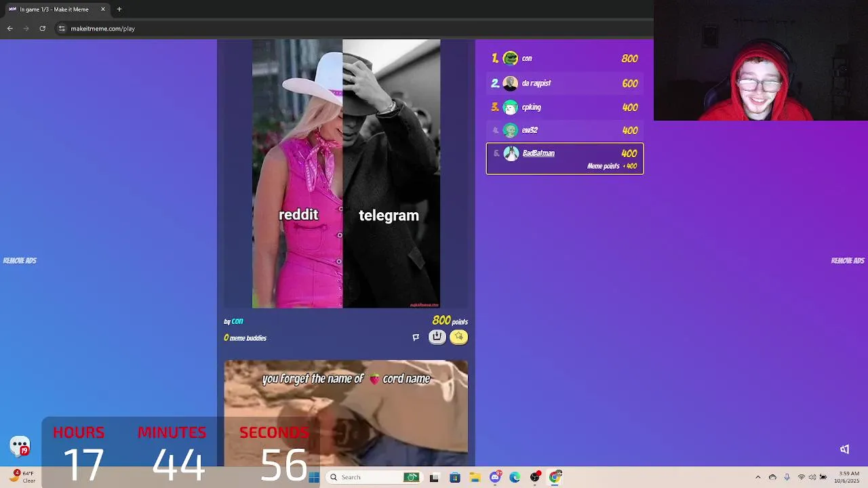Select player con in the leaderboard
868x488 pixels.
point(565,59)
